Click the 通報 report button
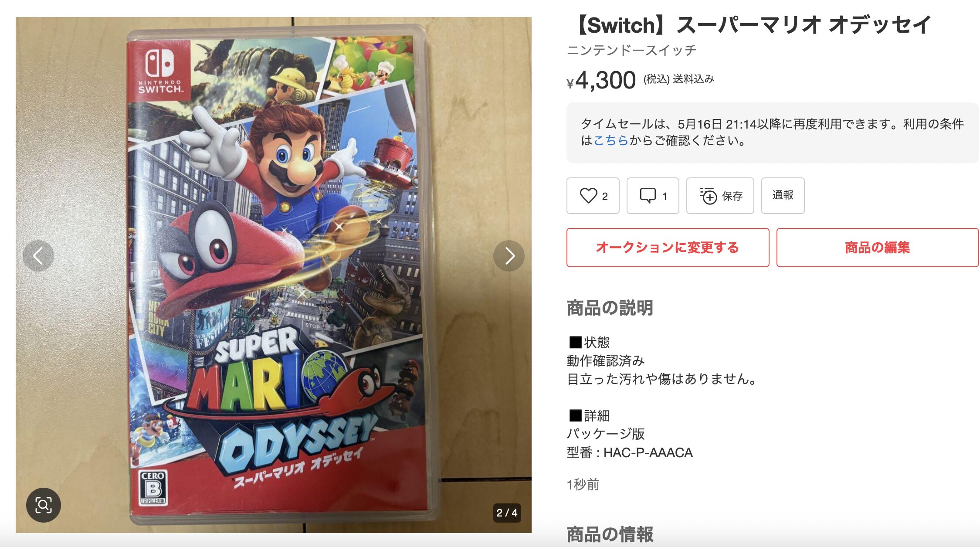 coord(783,195)
